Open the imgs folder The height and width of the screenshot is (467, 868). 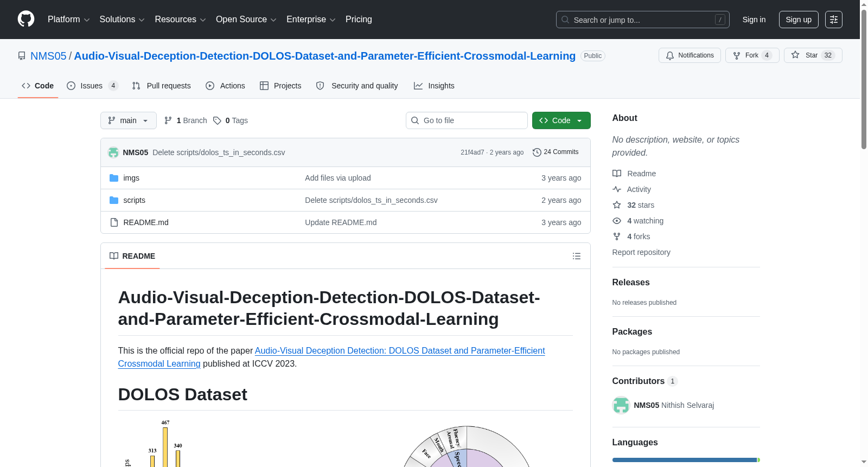(131, 178)
